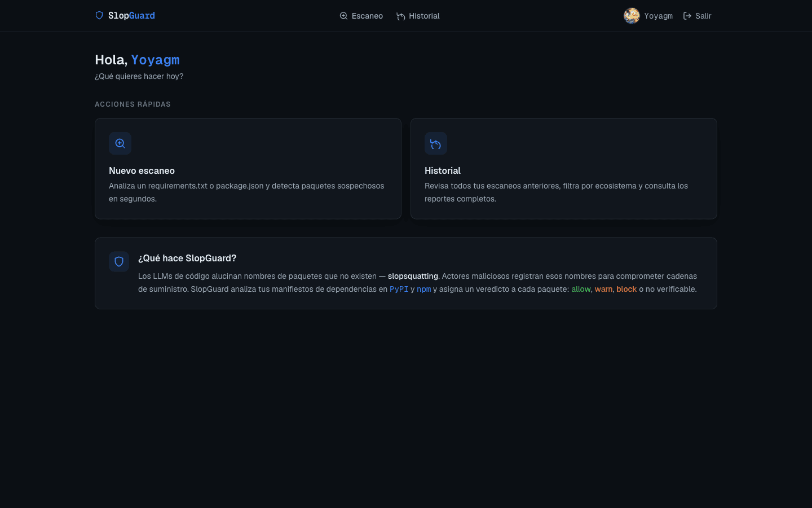Click the '¿Qué hace SlopGuard?' heading
This screenshot has width=812, height=508.
tap(187, 258)
